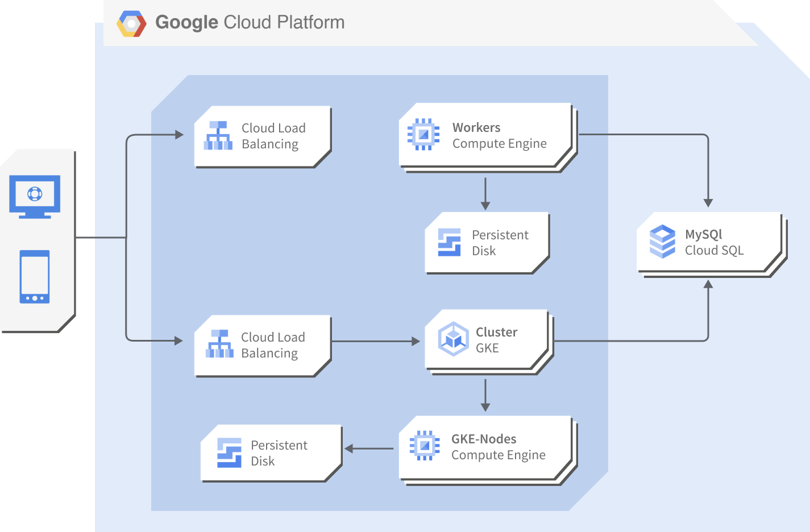Click the Google Cloud Platform hexagon logo
Image resolution: width=810 pixels, height=532 pixels.
131,24
